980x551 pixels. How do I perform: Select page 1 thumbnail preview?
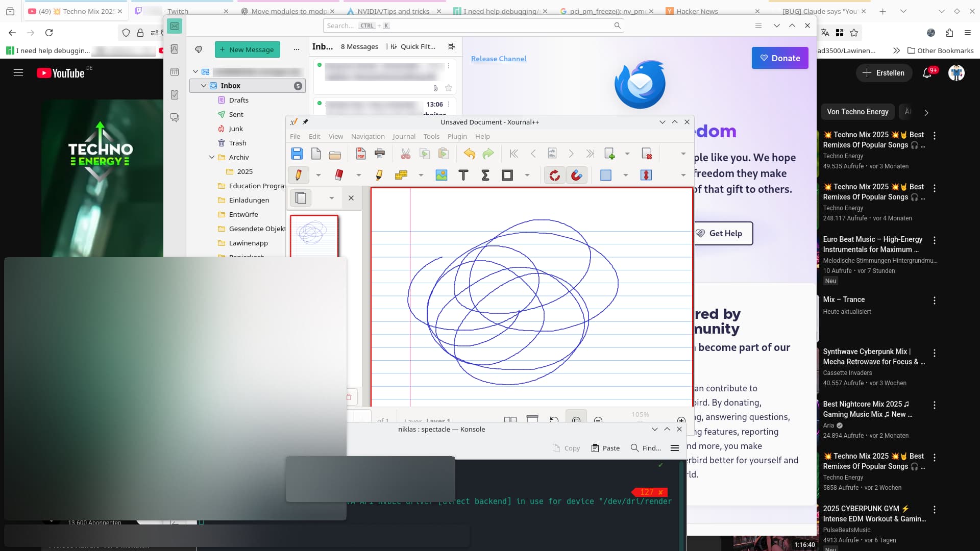tap(314, 236)
